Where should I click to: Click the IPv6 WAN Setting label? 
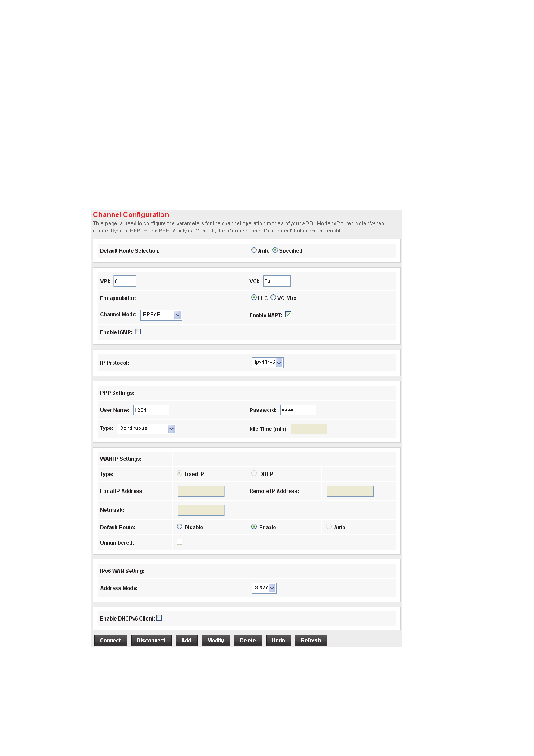coord(122,571)
